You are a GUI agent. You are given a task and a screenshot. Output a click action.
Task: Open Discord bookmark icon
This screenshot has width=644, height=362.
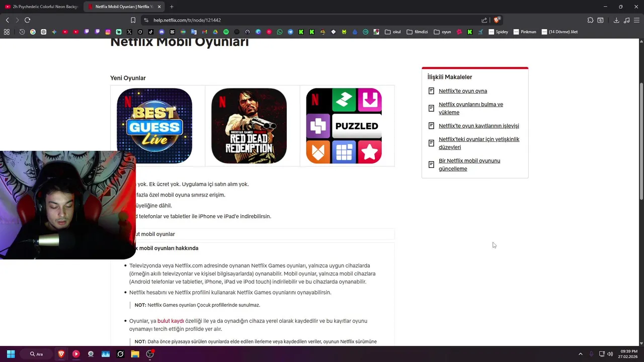(162, 32)
